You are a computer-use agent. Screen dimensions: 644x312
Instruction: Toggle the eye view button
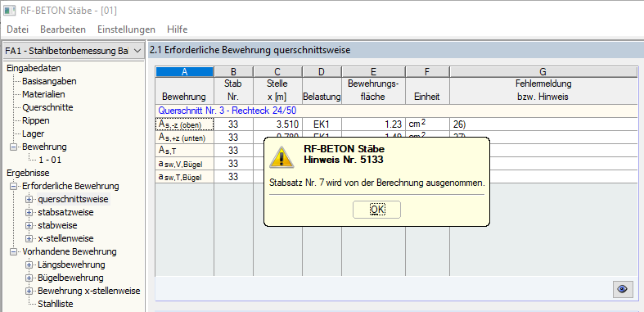click(x=623, y=289)
